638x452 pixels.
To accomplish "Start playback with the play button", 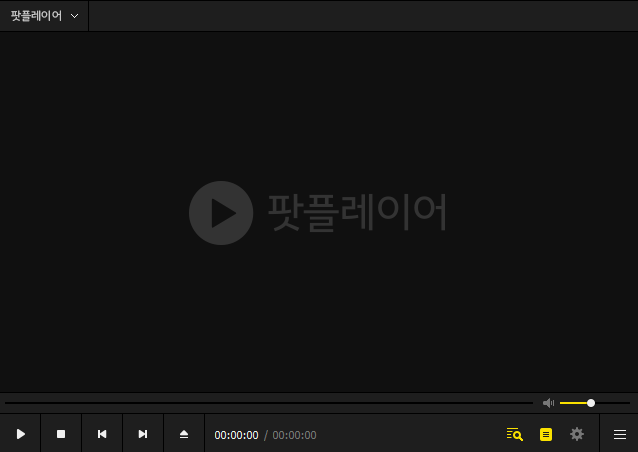I will click(x=20, y=434).
